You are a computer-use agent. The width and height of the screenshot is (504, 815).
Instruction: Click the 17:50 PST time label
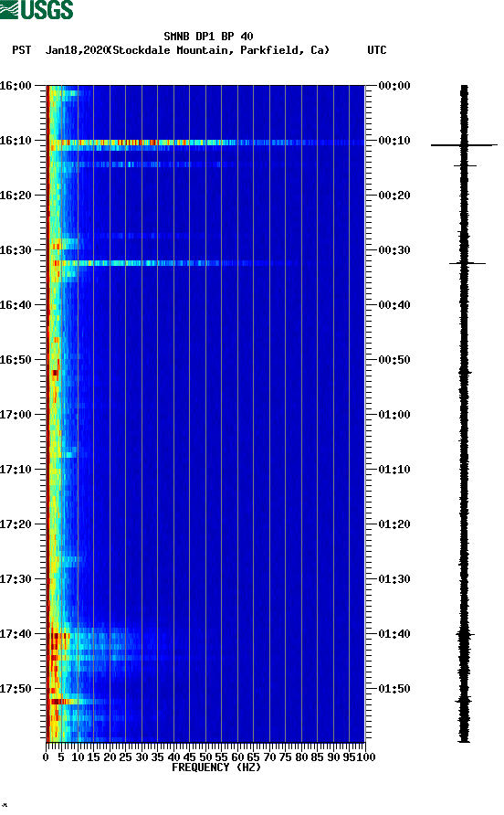pyautogui.click(x=16, y=689)
